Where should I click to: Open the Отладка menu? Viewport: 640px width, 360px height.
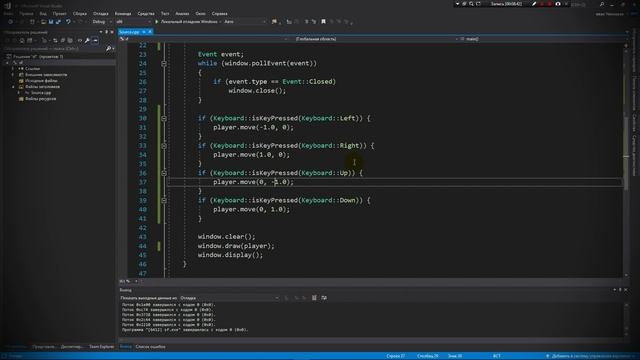(x=100, y=13)
